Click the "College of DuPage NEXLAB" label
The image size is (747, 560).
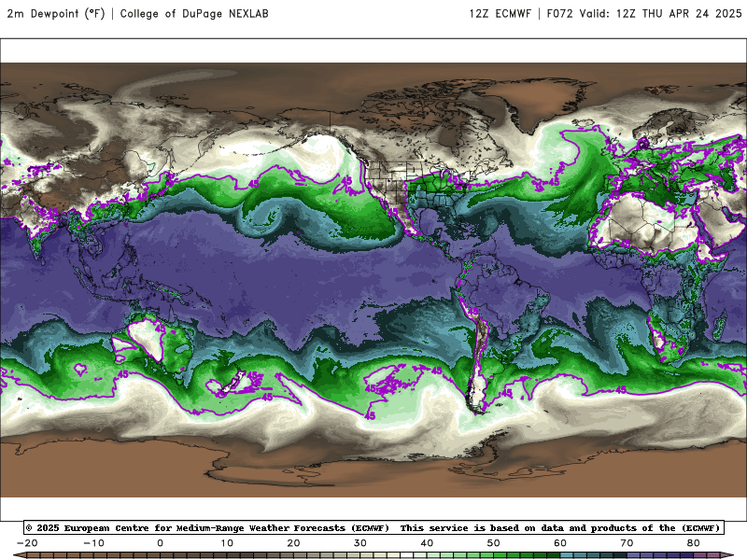coord(194,14)
